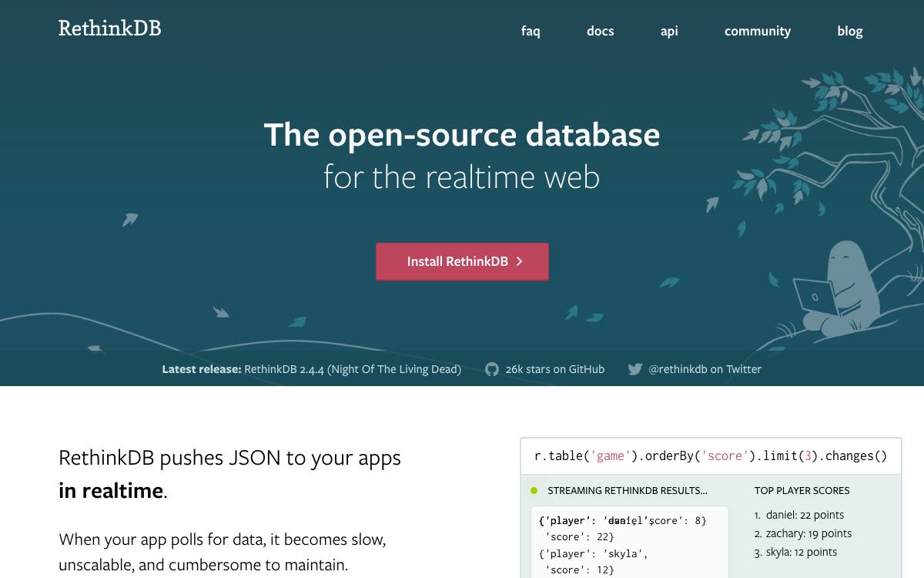Image resolution: width=924 pixels, height=578 pixels.
Task: Open the RethinkDB 2.4.4 release link
Action: pos(353,369)
